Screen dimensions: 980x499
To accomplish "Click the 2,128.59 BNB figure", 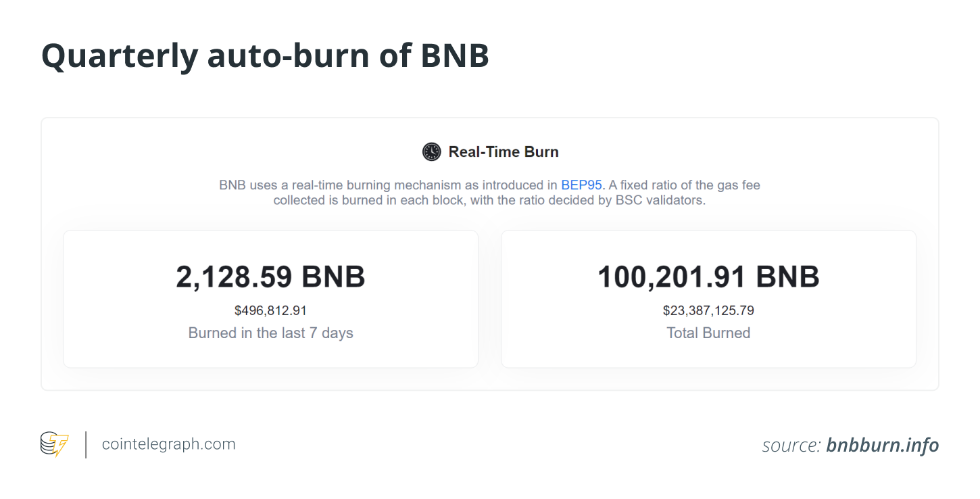I will click(270, 277).
